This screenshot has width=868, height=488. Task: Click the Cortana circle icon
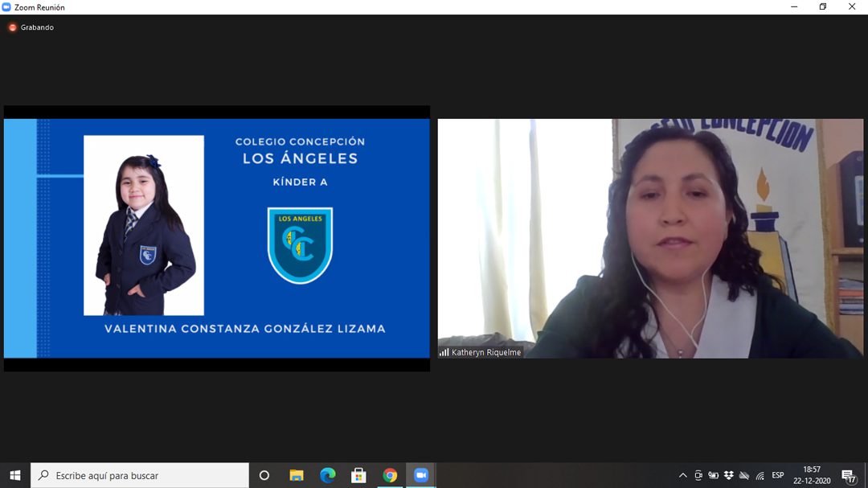coord(264,475)
